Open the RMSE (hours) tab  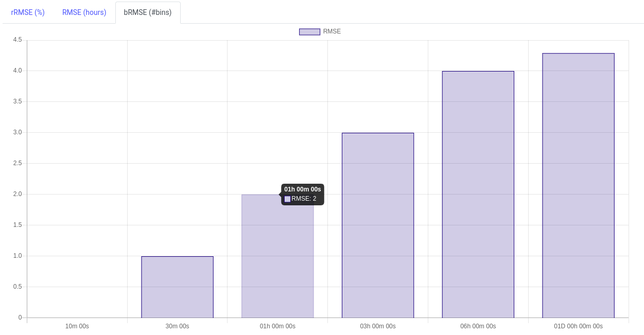84,12
